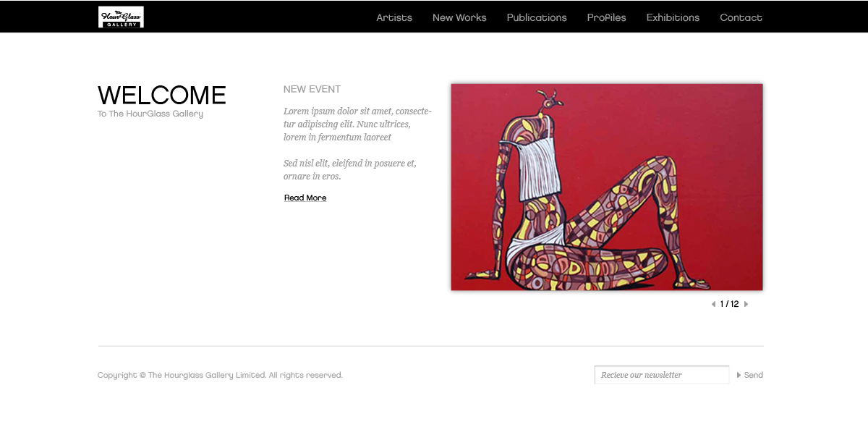Click 'To The HourGlass Gallery' subtitle
Image resolution: width=868 pixels, height=427 pixels.
click(150, 113)
